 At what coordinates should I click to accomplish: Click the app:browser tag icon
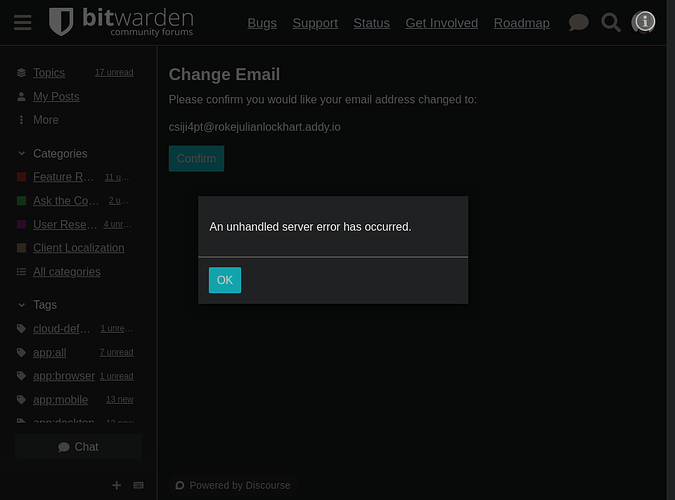pyautogui.click(x=21, y=376)
